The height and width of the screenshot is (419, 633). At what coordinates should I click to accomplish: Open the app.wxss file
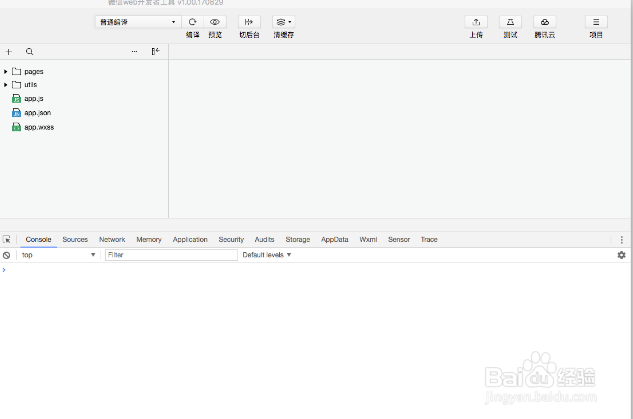pos(33,127)
